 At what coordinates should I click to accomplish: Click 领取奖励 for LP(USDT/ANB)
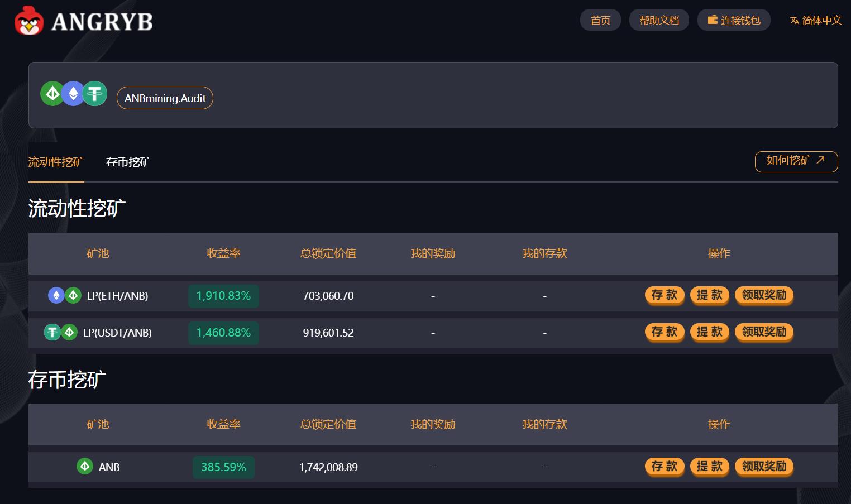click(764, 332)
